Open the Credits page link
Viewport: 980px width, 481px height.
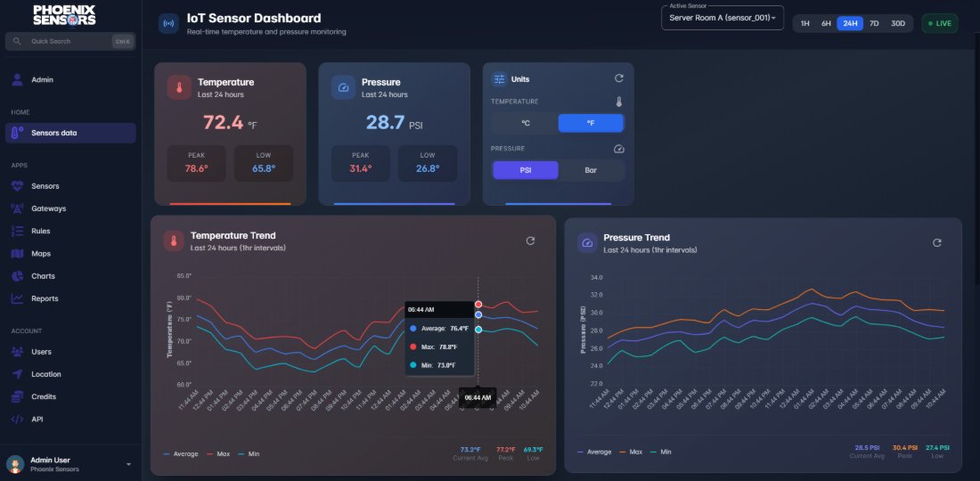70,396
